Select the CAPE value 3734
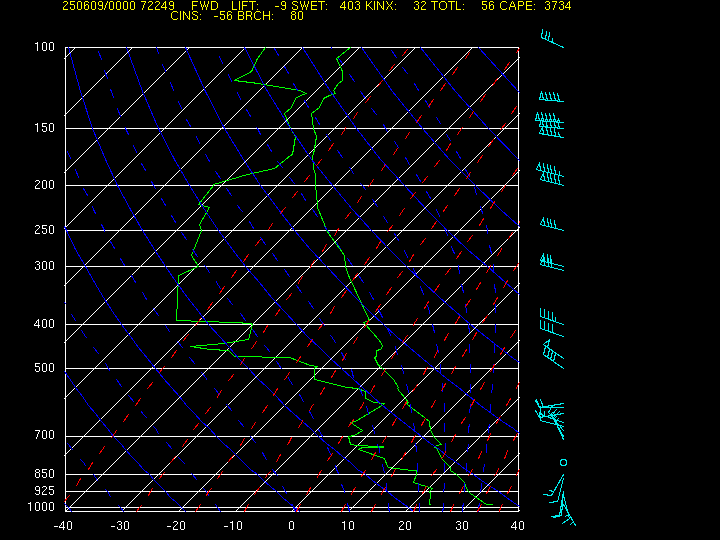Screen dimensions: 720x540 [557, 6]
